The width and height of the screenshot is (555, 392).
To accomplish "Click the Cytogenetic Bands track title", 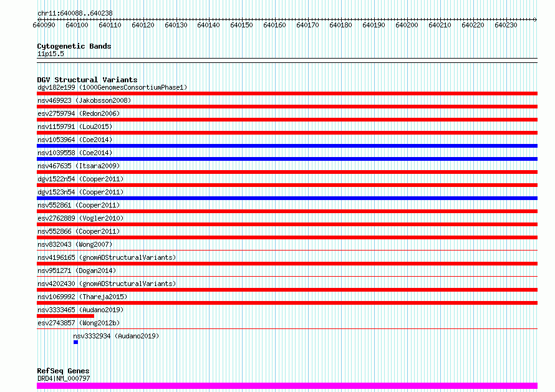I will pyautogui.click(x=74, y=46).
